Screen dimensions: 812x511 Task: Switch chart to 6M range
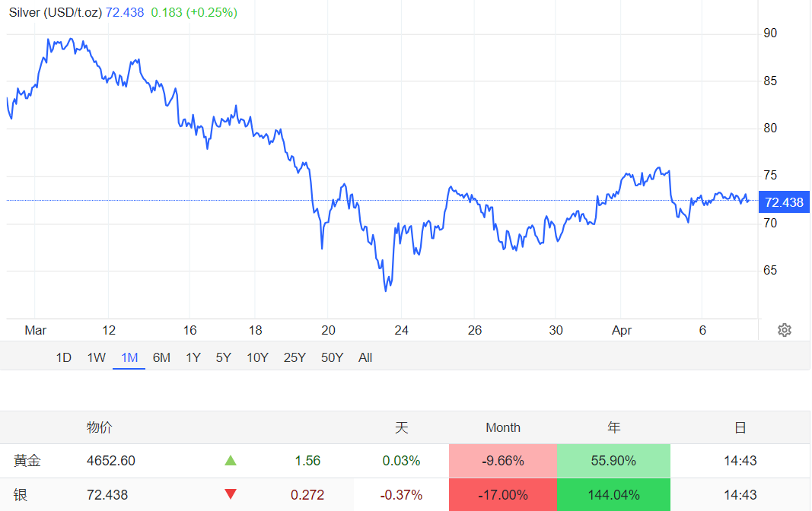point(161,357)
